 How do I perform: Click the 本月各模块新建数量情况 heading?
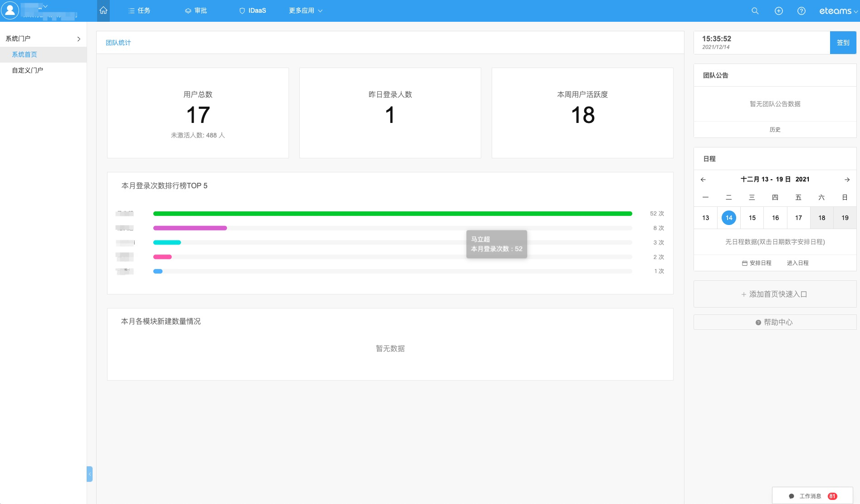pos(161,322)
